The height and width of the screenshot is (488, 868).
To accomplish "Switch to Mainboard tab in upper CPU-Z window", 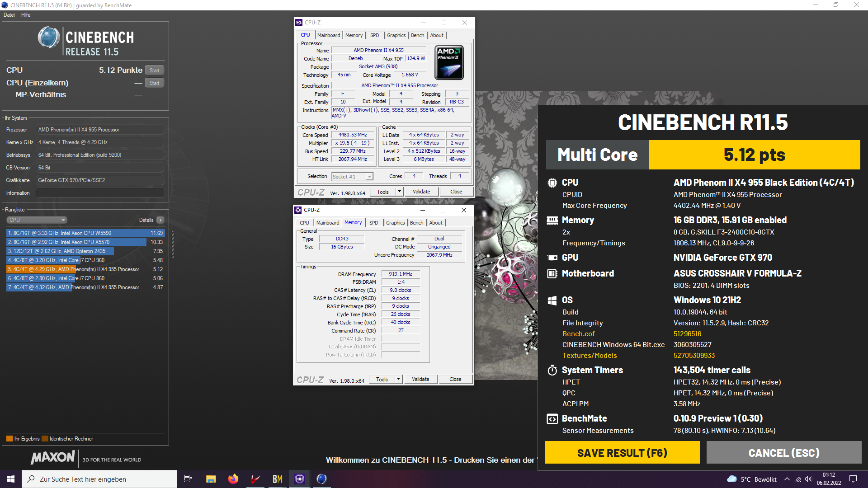I will tap(329, 35).
